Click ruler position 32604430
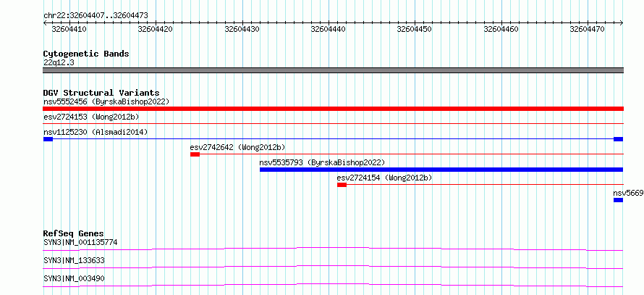644x295 pixels. pyautogui.click(x=242, y=29)
